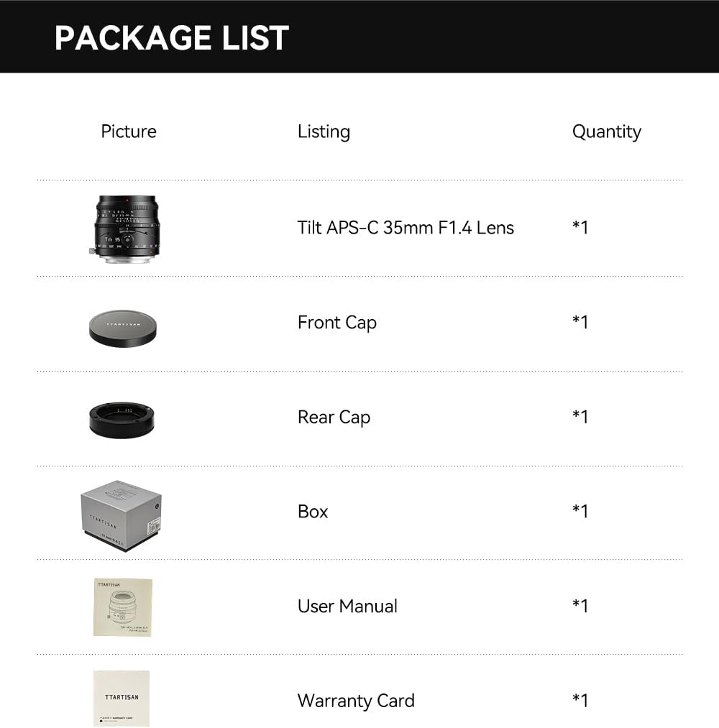
Task: Open the silver TTArtisan box image
Action: click(x=121, y=512)
